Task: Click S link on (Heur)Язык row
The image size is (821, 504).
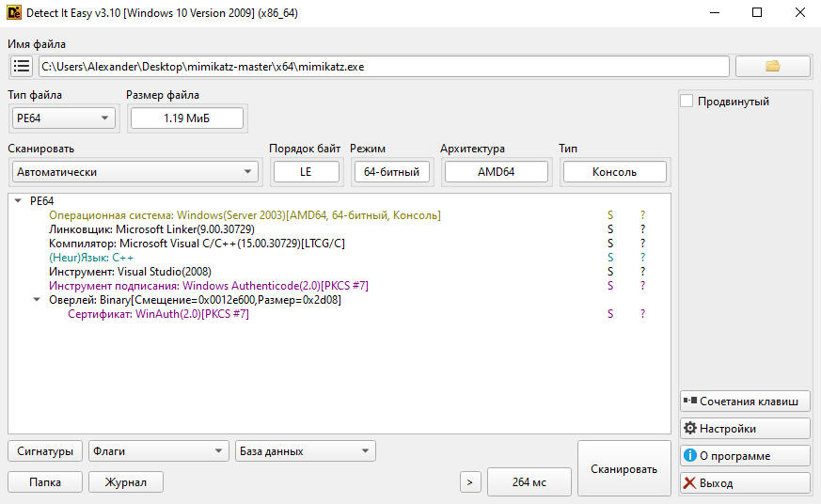Action: pyautogui.click(x=610, y=258)
